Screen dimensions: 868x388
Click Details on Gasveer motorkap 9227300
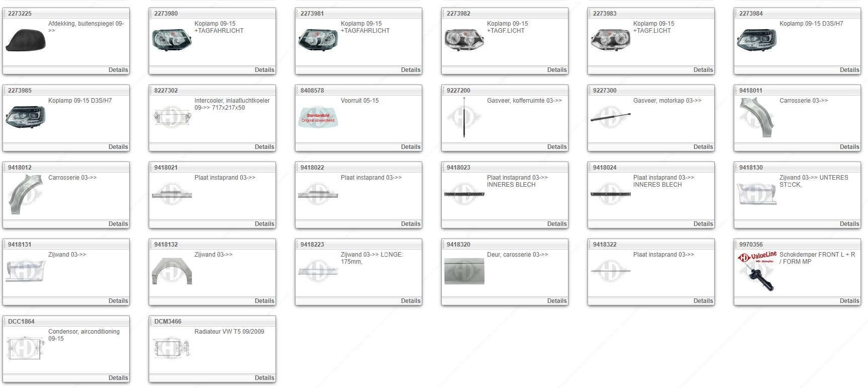tap(703, 147)
